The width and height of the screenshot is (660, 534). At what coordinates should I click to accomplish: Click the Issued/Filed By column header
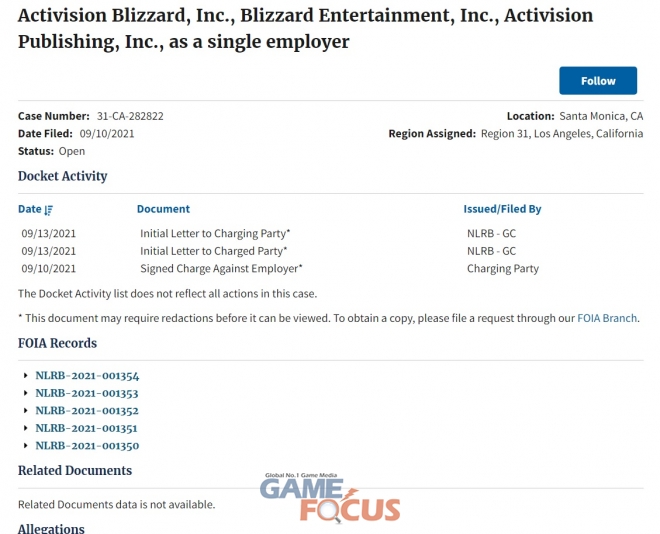pyautogui.click(x=502, y=209)
